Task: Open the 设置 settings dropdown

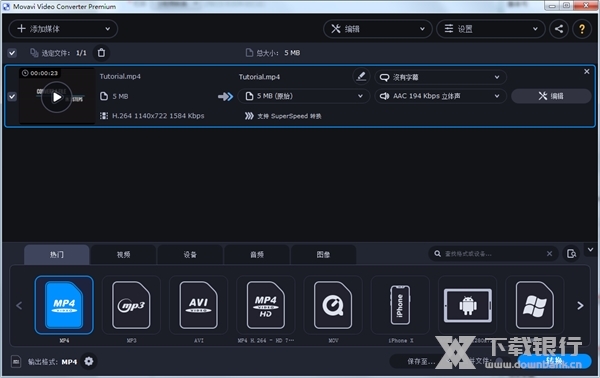Action: click(x=491, y=29)
